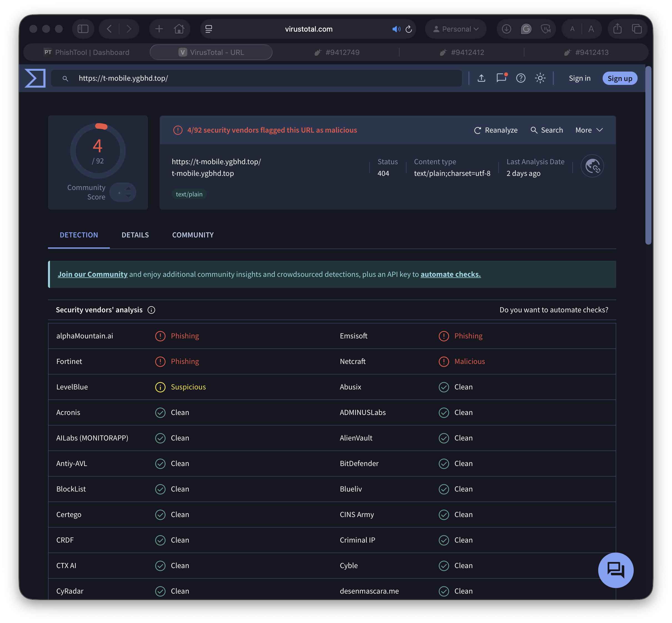Vote up on community score arrow

point(128,188)
